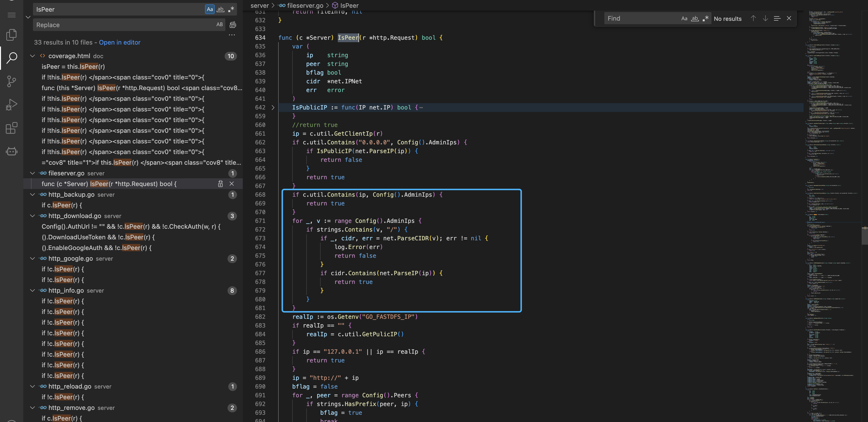The height and width of the screenshot is (422, 868).
Task: Toggle Match Whole Word in Find widget
Action: coord(695,18)
